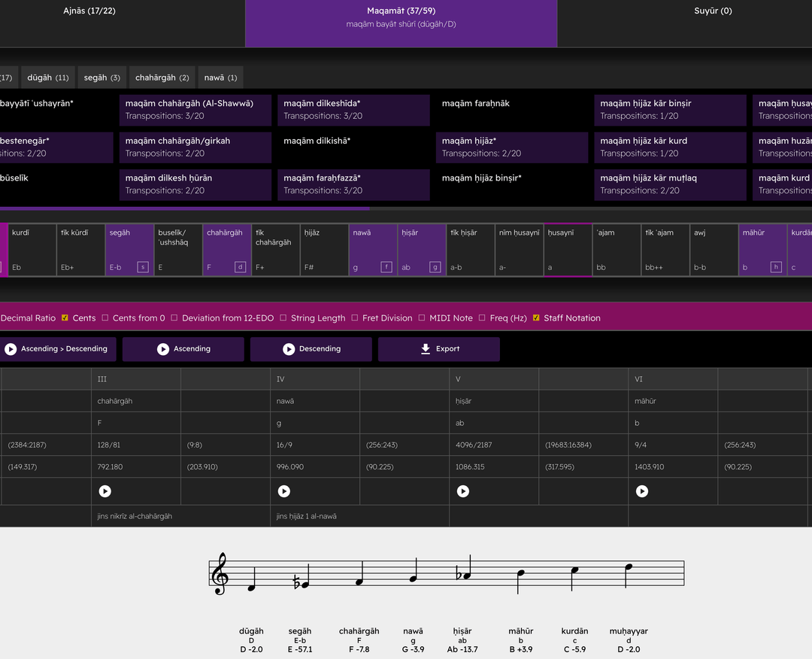Play the ḥiṣār note in column V
812x659 pixels.
[x=463, y=491]
